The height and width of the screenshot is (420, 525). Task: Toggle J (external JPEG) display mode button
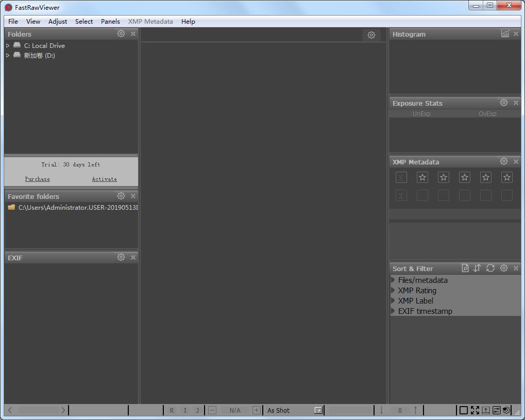tap(197, 410)
